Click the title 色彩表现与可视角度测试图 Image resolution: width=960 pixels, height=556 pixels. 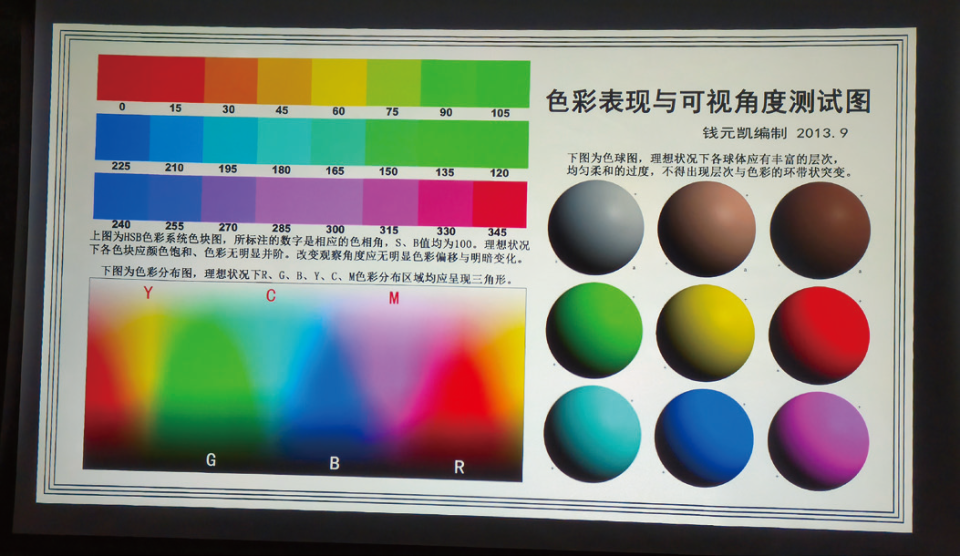tap(708, 102)
